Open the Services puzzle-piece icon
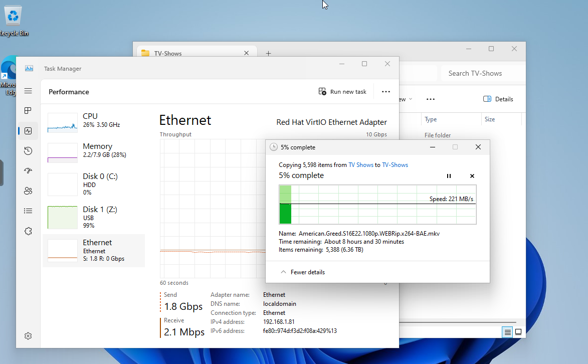Viewport: 588px width, 364px height. coord(28,231)
